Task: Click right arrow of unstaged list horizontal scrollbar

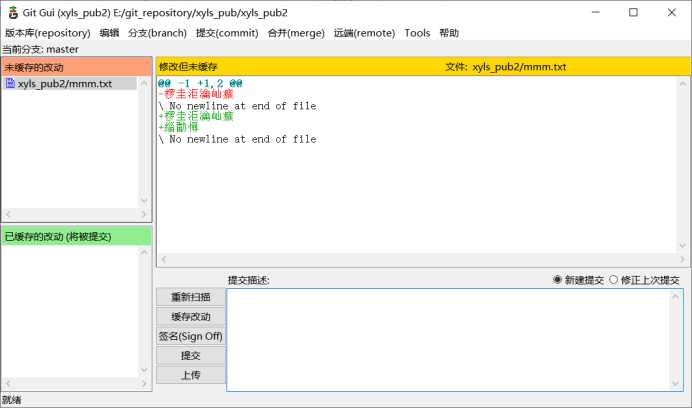Action: click(x=144, y=214)
